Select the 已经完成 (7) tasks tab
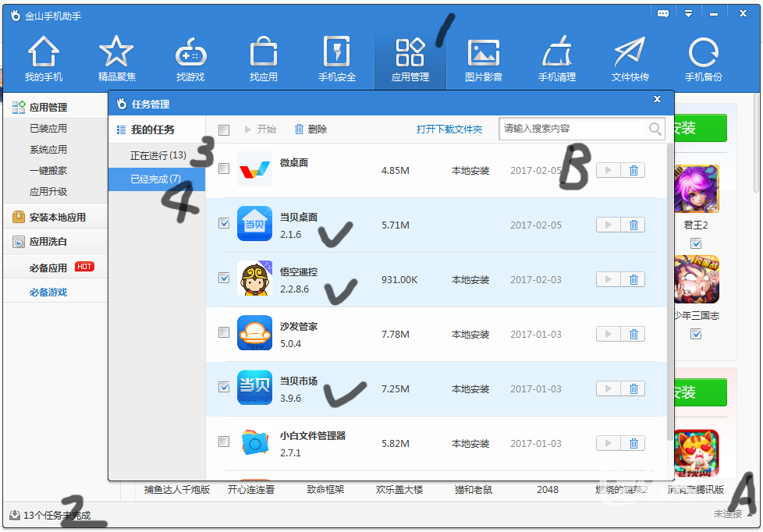 tap(157, 179)
